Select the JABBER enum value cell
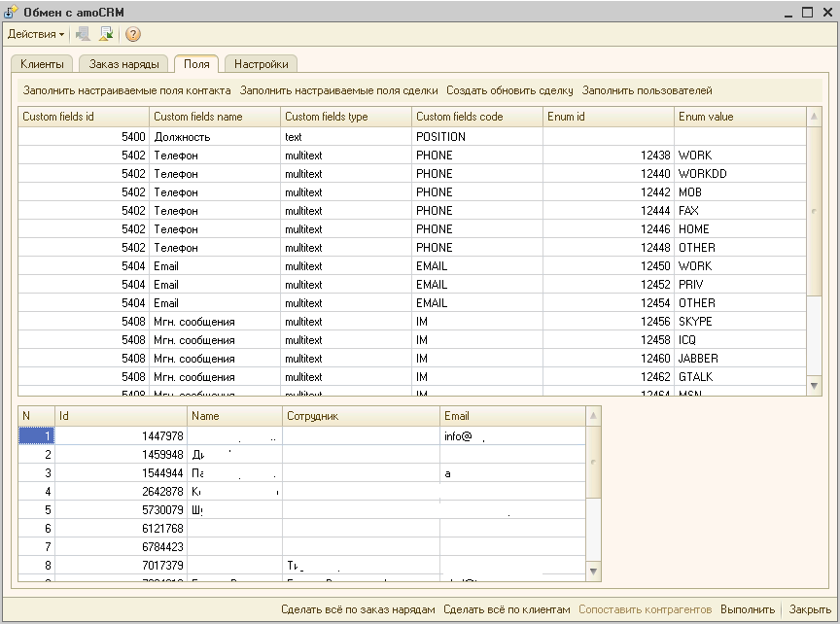This screenshot has width=840, height=624. pos(740,359)
